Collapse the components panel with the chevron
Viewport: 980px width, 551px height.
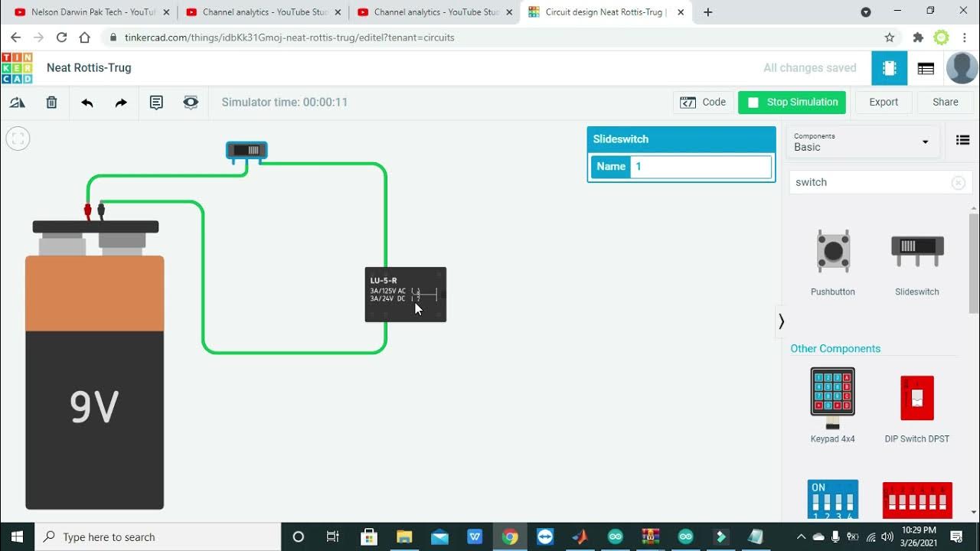point(781,321)
